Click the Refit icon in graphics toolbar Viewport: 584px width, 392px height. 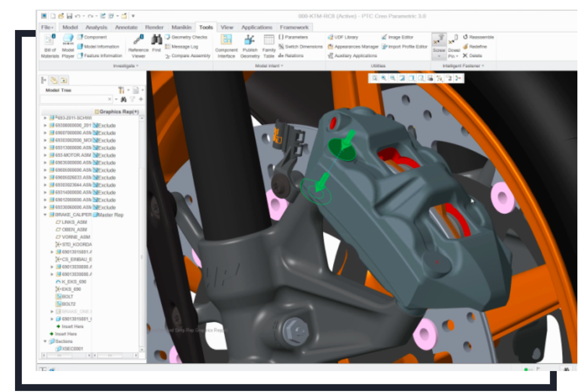click(374, 78)
